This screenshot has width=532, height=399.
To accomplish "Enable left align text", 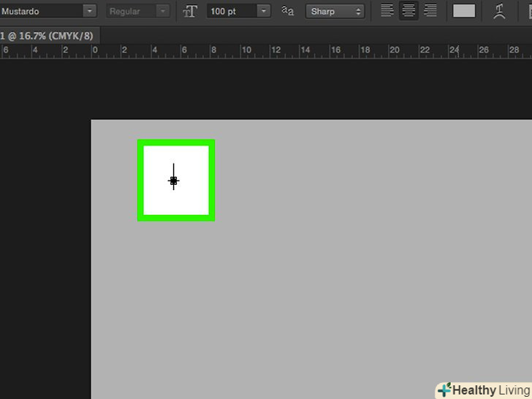I will (387, 11).
